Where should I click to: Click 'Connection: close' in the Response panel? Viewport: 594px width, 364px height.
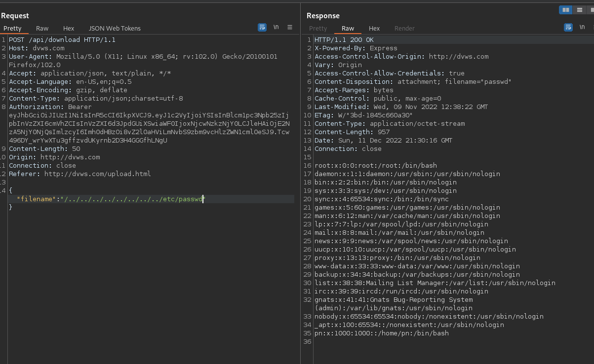(x=348, y=149)
